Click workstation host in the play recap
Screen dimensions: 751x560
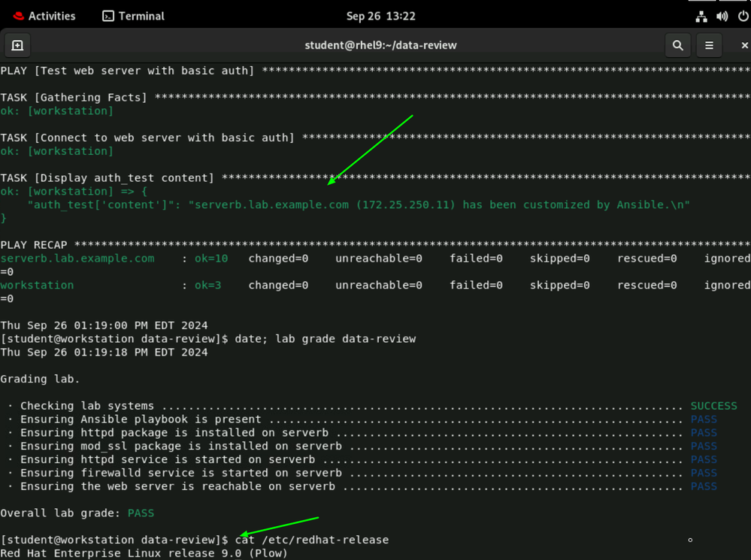tap(37, 286)
